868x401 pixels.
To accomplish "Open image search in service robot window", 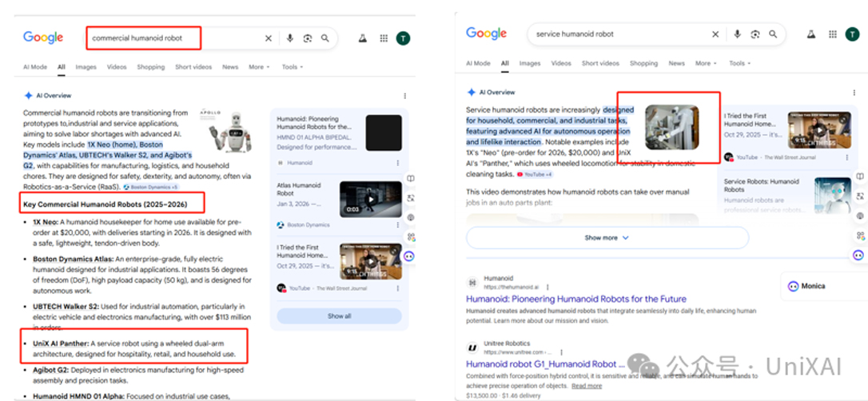I will [x=755, y=34].
